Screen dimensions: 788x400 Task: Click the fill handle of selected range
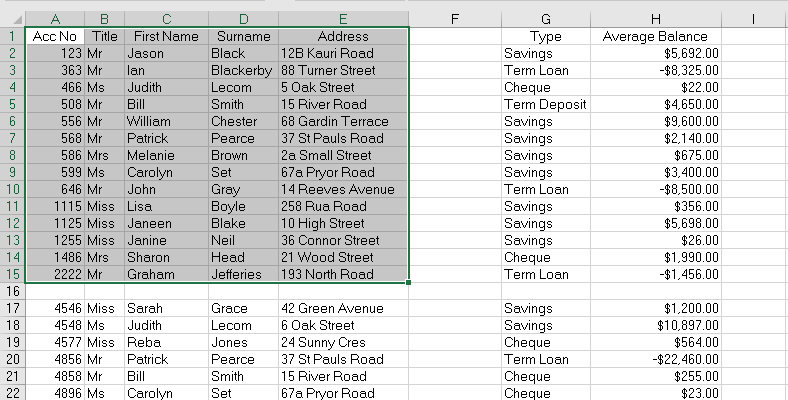(x=409, y=283)
